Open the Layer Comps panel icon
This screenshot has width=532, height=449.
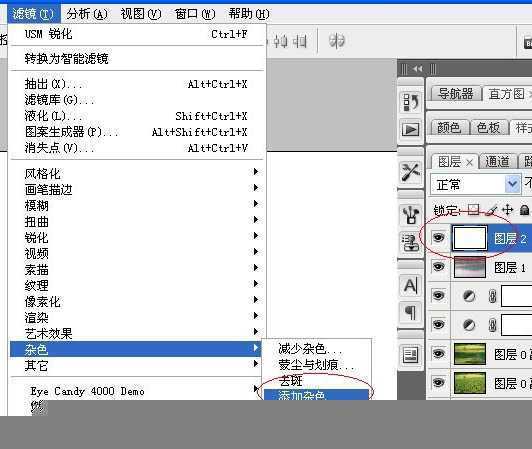(411, 355)
